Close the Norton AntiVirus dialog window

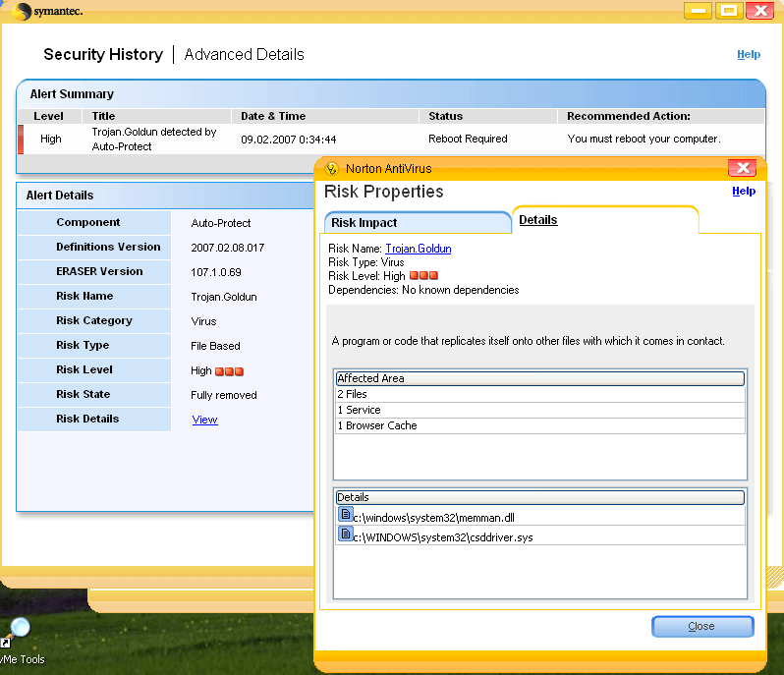point(744,168)
